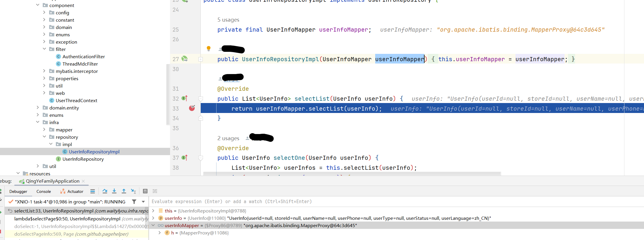Screen dimensions: 644x240
Task: Expand the mybatis.interceptor folder
Action: click(x=44, y=71)
